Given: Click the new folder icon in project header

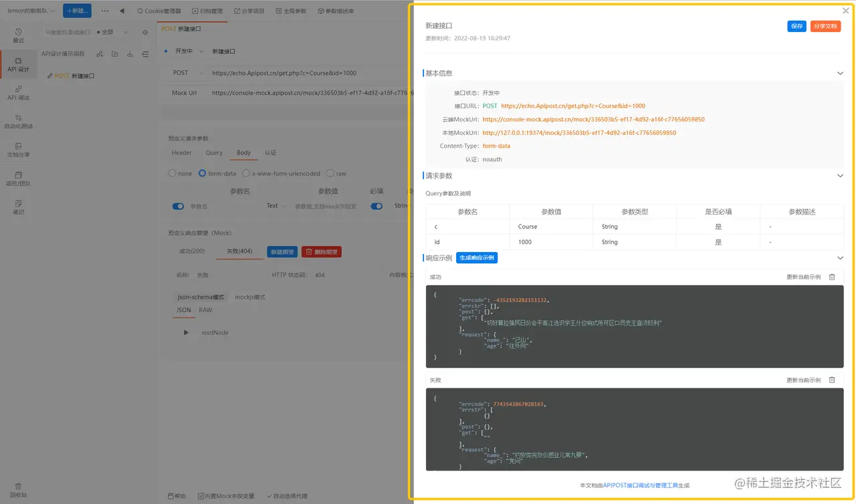Looking at the screenshot, I should 114,54.
